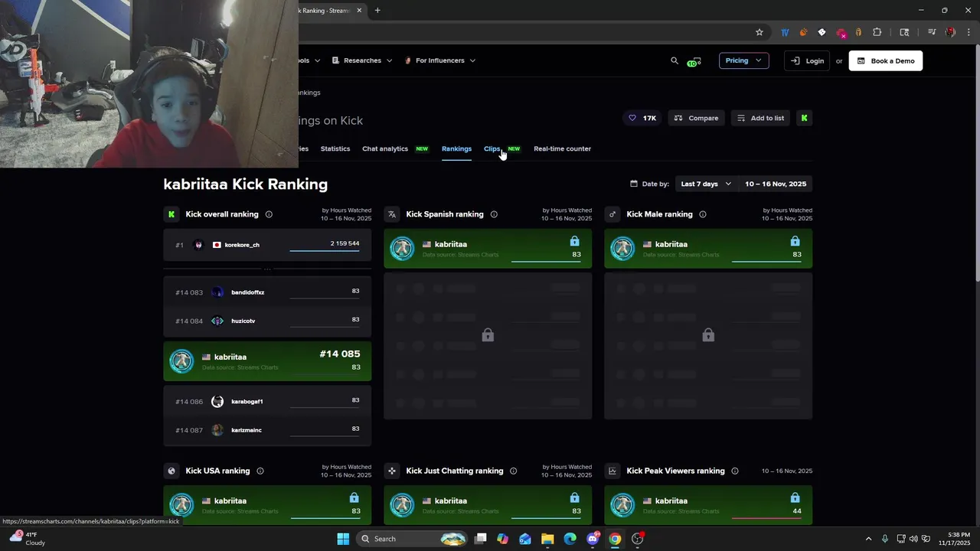This screenshot has width=980, height=551.
Task: Open the Clips tab
Action: coord(492,148)
